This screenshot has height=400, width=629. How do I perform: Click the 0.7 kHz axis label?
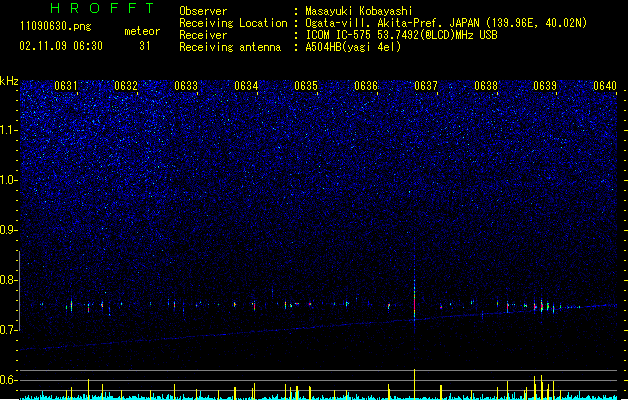(8, 330)
